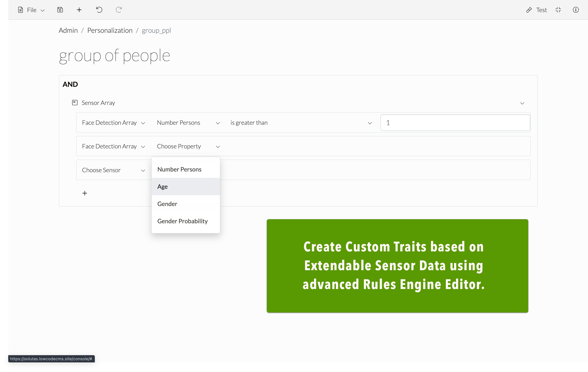The image size is (588, 372).
Task: Click the info circle icon
Action: (576, 10)
